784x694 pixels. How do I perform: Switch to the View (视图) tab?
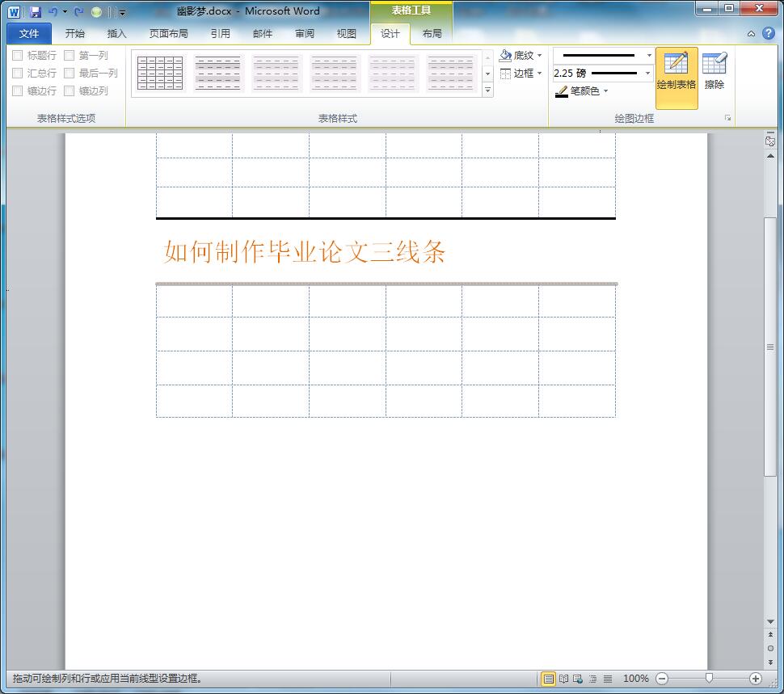(x=347, y=33)
